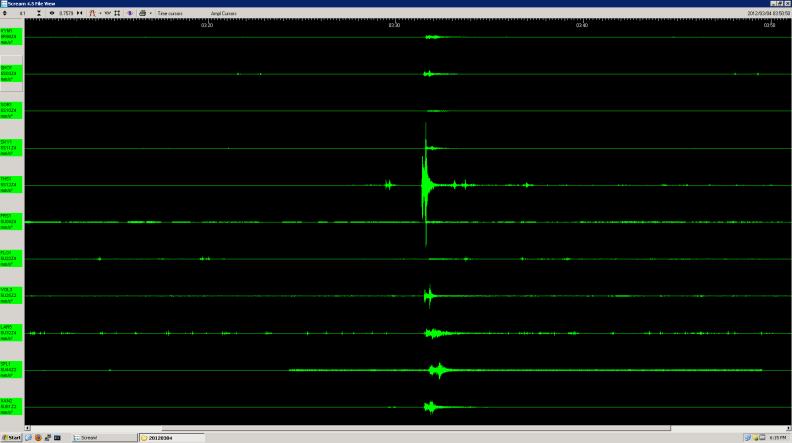Enable Time cursors
Screen dimensions: 792x443
(x=170, y=13)
